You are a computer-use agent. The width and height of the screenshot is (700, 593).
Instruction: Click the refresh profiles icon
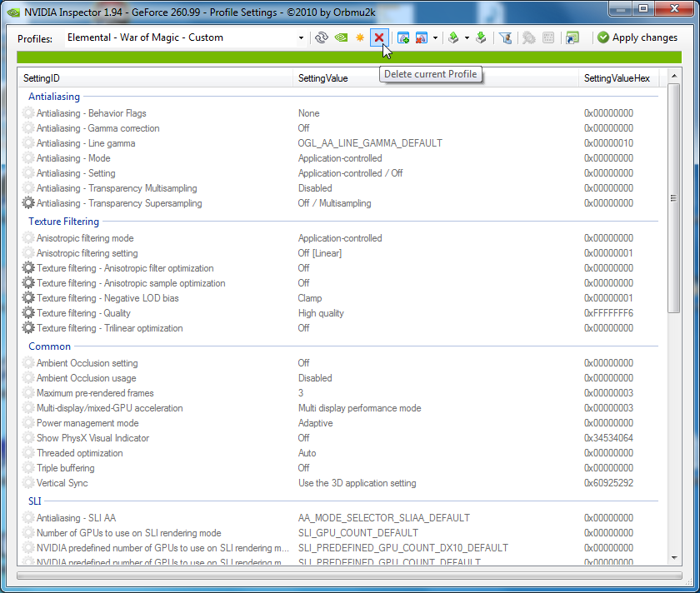(x=322, y=37)
